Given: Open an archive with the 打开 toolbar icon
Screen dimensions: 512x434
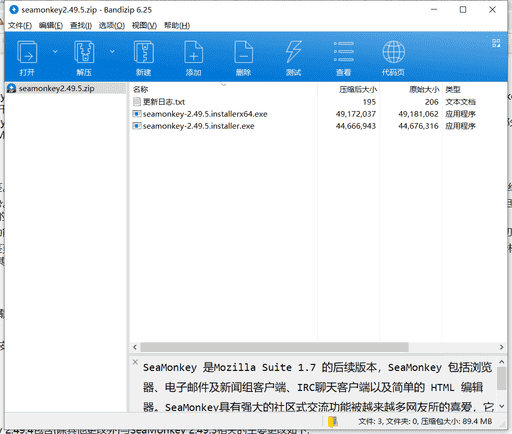Looking at the screenshot, I should 27,57.
